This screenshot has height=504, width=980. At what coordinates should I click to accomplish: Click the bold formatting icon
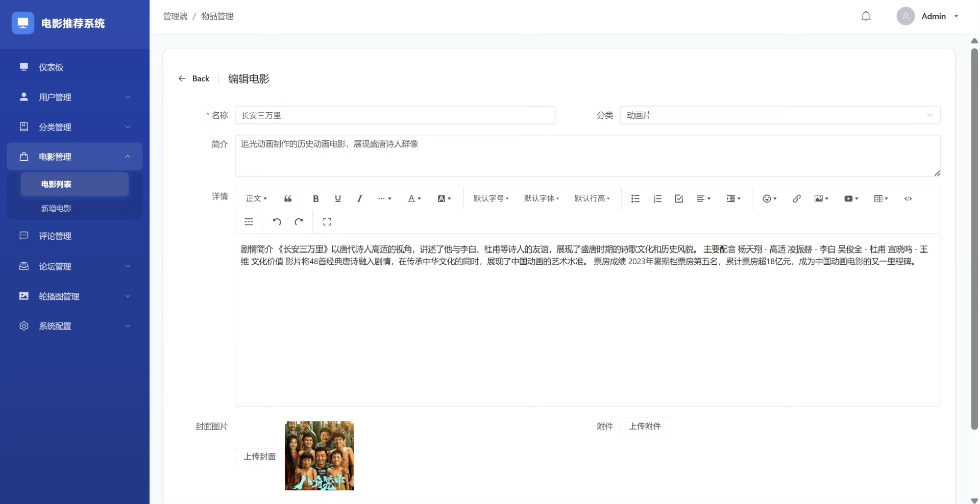pyautogui.click(x=316, y=199)
